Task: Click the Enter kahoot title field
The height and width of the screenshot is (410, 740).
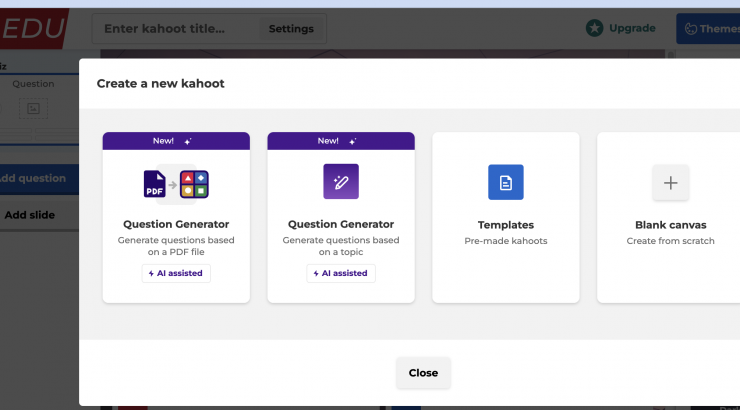Action: coord(178,29)
